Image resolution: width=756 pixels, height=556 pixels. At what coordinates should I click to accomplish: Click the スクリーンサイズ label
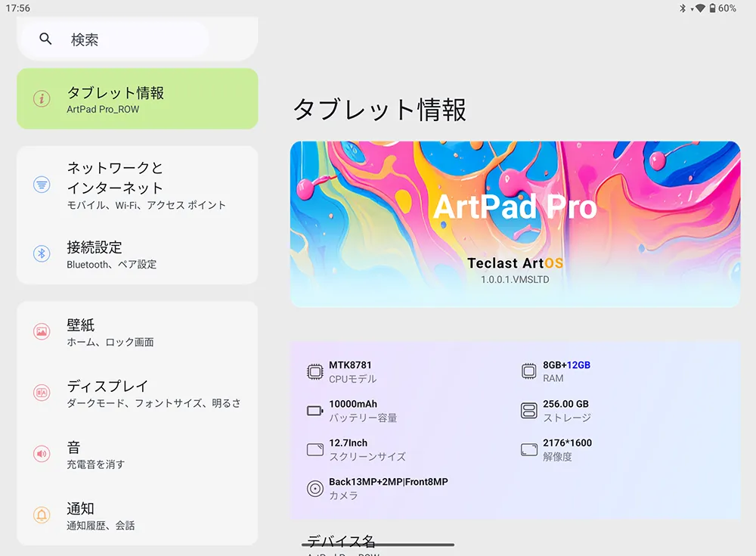367,457
